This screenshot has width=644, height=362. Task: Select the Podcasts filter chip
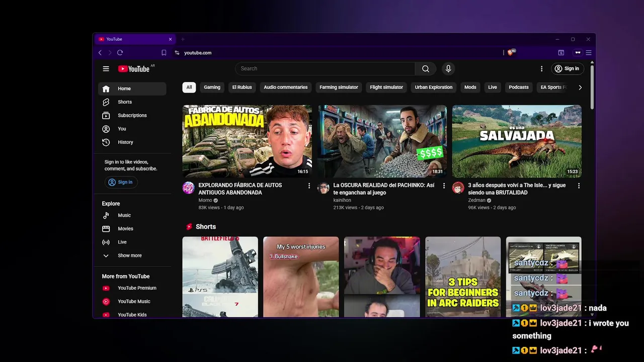[518, 87]
